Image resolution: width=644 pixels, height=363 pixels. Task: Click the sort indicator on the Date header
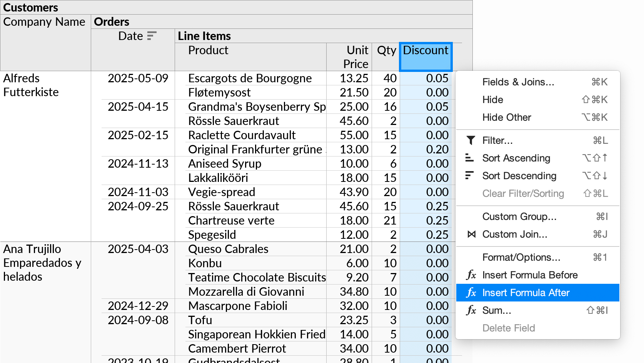[x=152, y=35]
